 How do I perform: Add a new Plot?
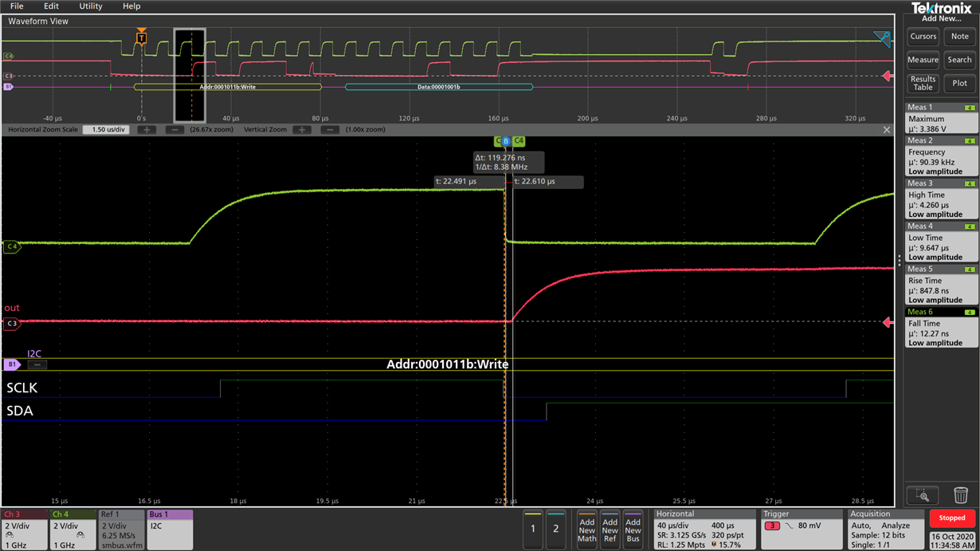[960, 83]
